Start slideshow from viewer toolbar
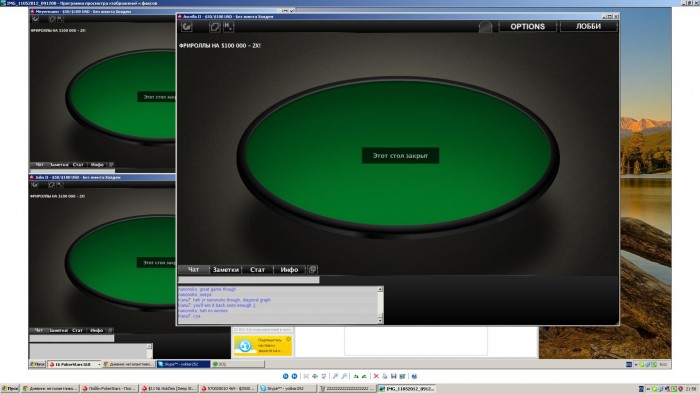 coord(324,376)
